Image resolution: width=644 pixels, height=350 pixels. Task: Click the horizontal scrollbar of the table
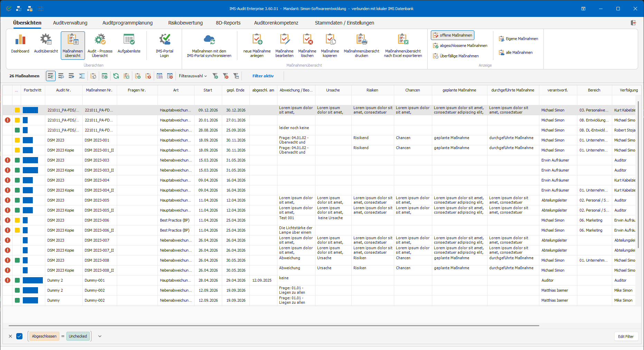(274, 325)
